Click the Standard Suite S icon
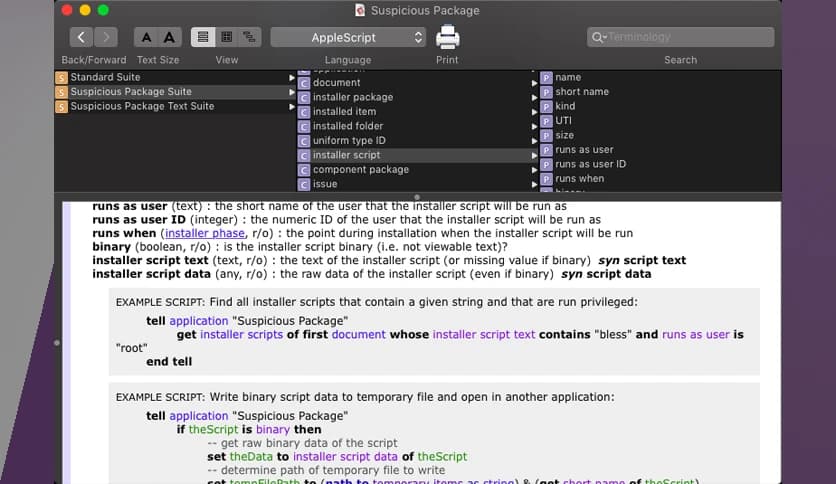Image resolution: width=836 pixels, height=484 pixels. pyautogui.click(x=62, y=78)
